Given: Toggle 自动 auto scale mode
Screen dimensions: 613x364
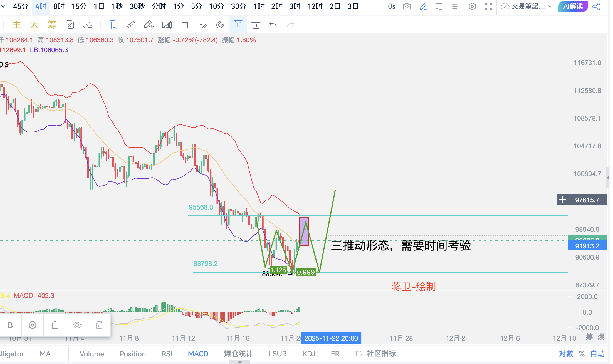Looking at the screenshot, I should click(x=597, y=354).
